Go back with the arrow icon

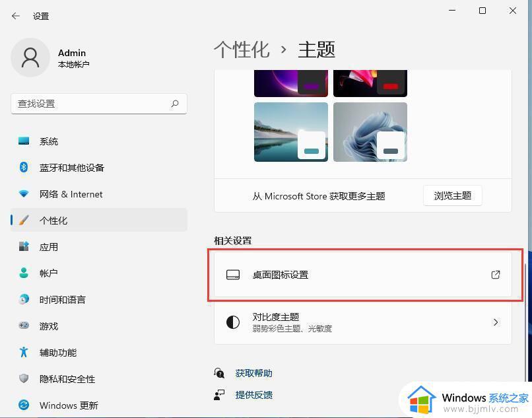(16, 16)
